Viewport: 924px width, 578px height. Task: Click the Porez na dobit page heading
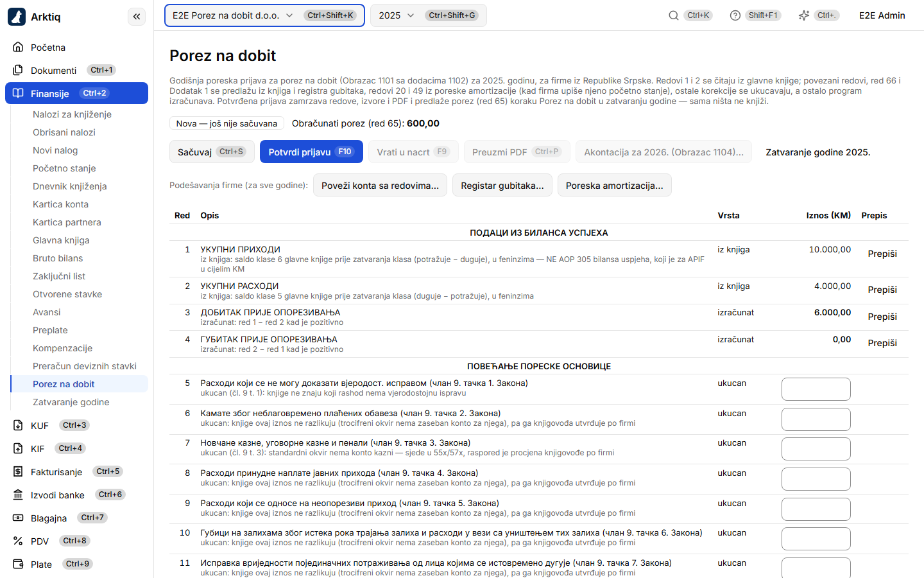pos(223,56)
